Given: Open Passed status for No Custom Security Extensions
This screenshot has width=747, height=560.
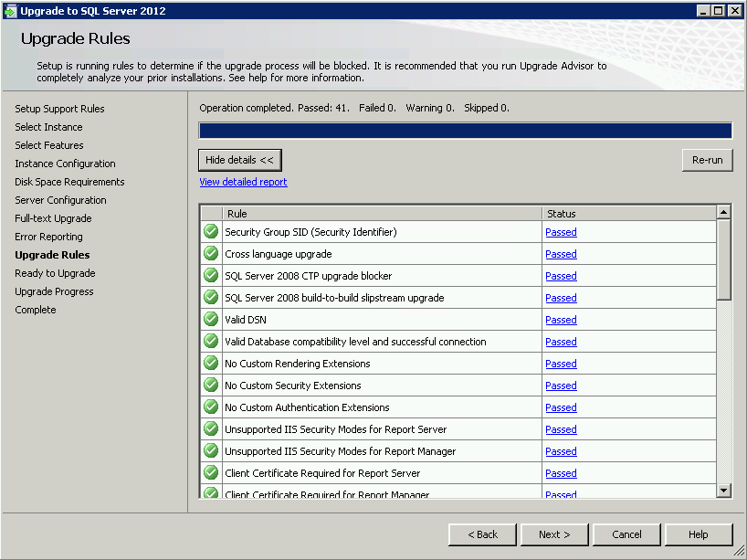Looking at the screenshot, I should 561,386.
